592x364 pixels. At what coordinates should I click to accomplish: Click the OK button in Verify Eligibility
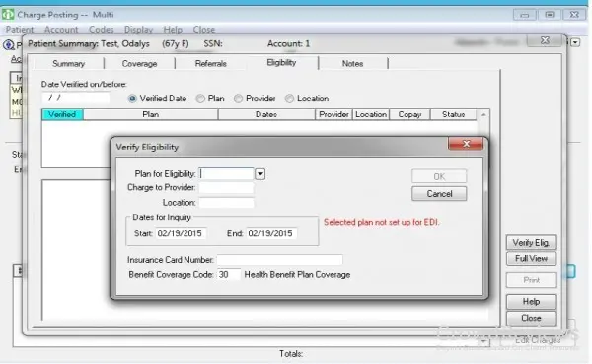tap(439, 176)
